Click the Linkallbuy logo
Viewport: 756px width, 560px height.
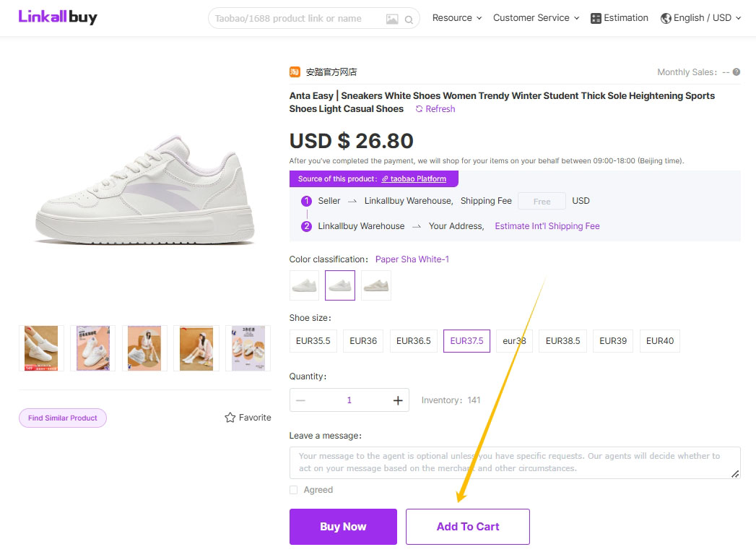point(58,17)
